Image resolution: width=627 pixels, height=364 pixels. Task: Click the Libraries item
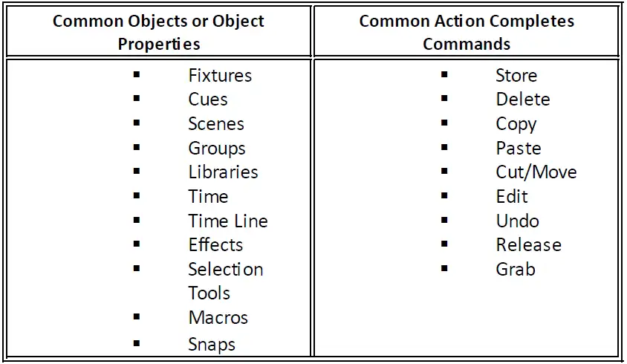[223, 172]
